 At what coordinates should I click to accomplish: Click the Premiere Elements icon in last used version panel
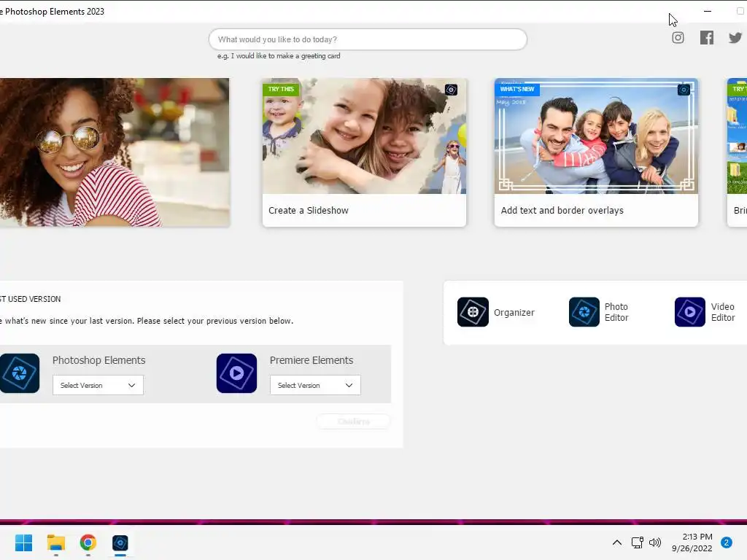pyautogui.click(x=236, y=373)
